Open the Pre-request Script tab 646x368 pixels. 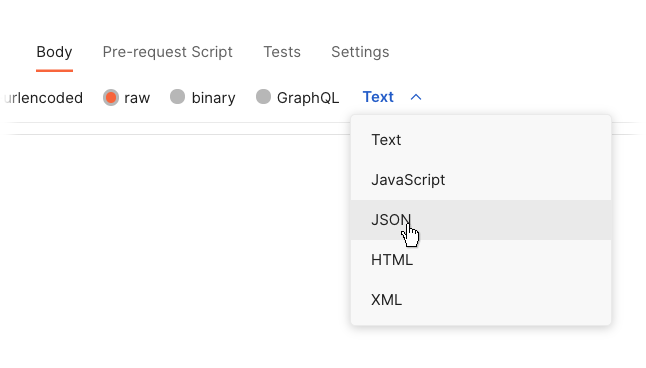click(x=167, y=52)
